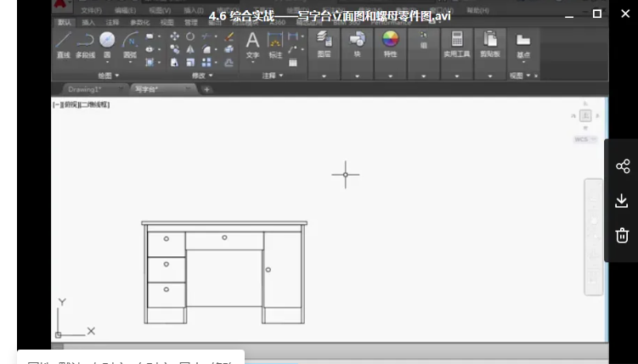The image size is (638, 364).
Task: Open the 组 (Group) panel
Action: click(424, 41)
